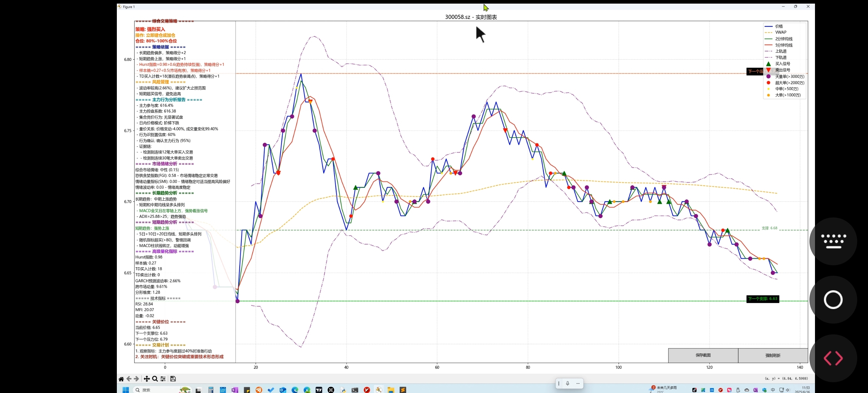Click the cloud OneDrive tray icon

(x=747, y=390)
